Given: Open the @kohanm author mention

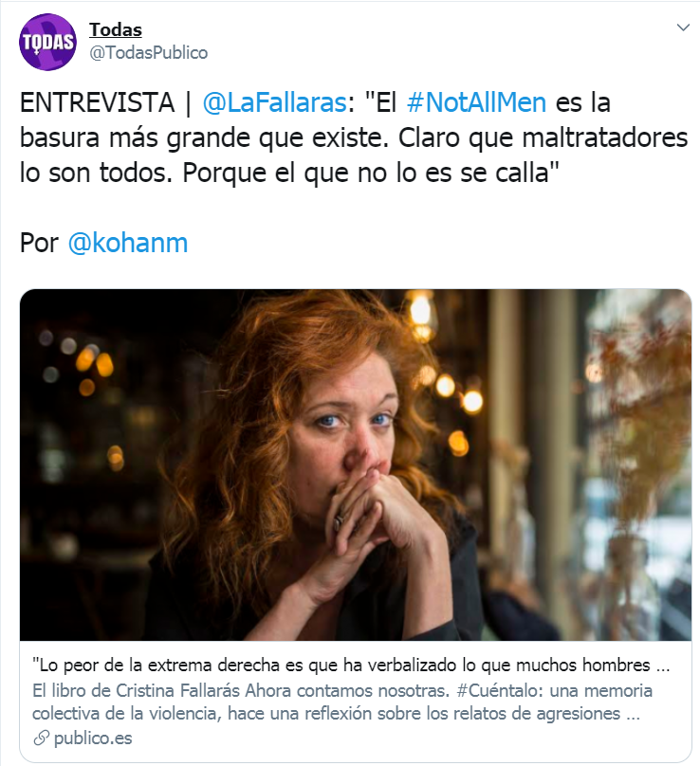Looking at the screenshot, I should [x=128, y=243].
